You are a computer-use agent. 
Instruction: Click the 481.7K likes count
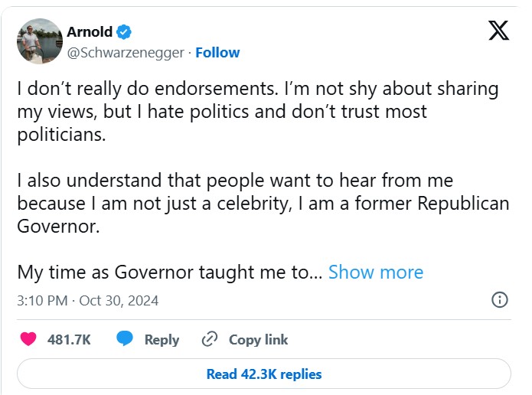tap(69, 340)
